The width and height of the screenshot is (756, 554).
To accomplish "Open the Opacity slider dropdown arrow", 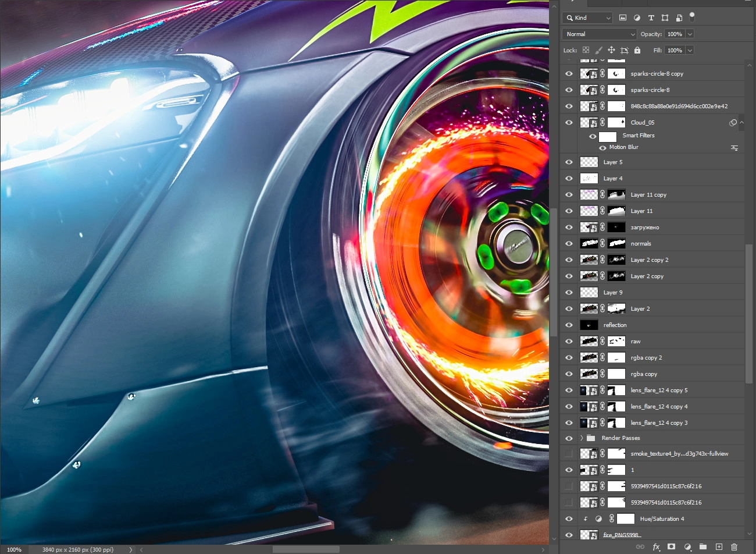I will [x=690, y=34].
